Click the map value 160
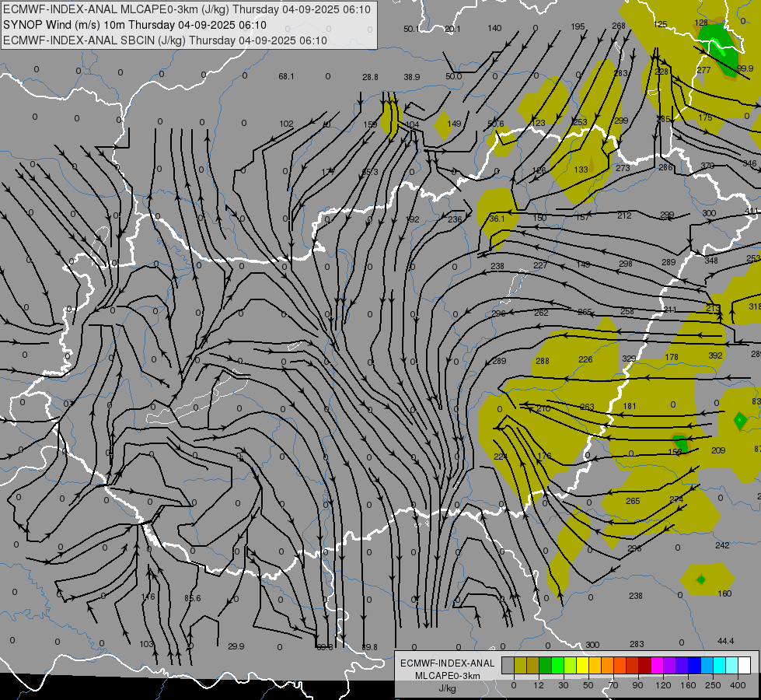The image size is (761, 700). point(724,593)
